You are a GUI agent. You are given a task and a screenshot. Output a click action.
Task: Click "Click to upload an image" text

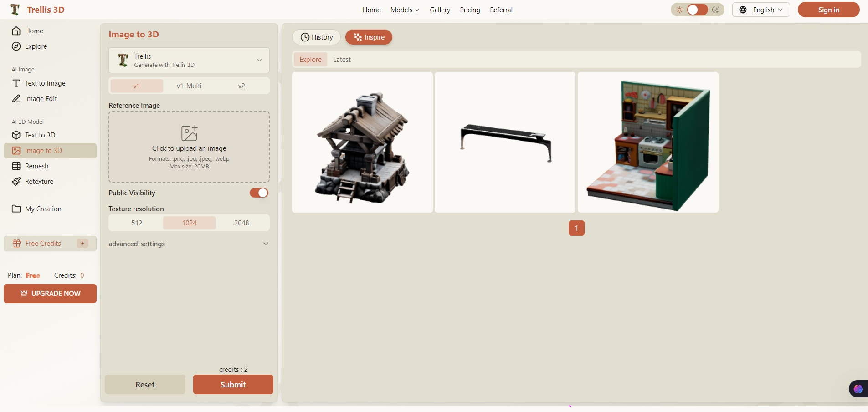pos(189,148)
